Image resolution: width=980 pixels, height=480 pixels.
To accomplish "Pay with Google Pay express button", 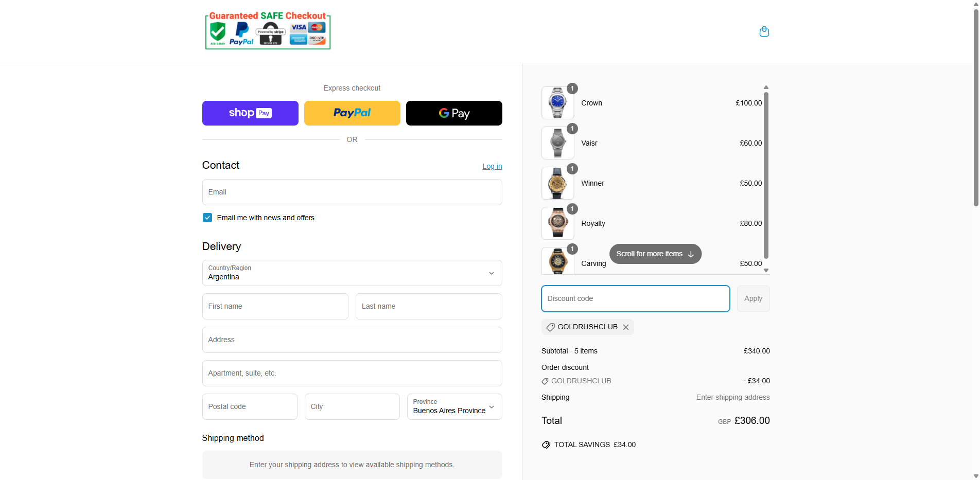I will click(454, 113).
